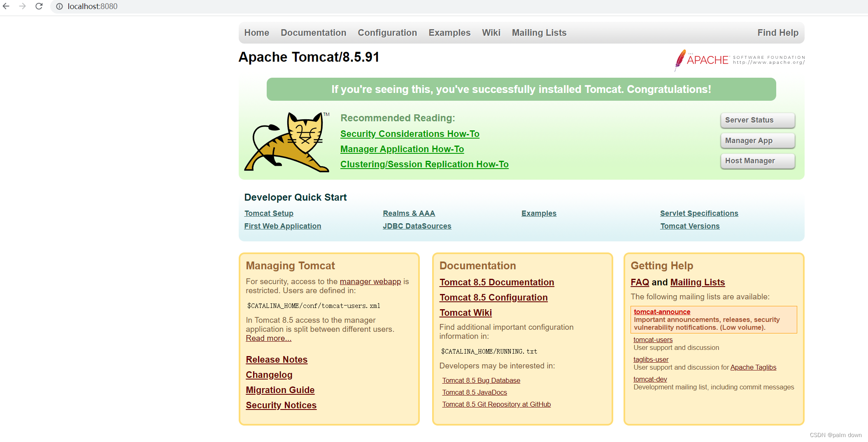Click the Apache Tomcat/8.5.91 heading
The height and width of the screenshot is (442, 868).
(309, 57)
